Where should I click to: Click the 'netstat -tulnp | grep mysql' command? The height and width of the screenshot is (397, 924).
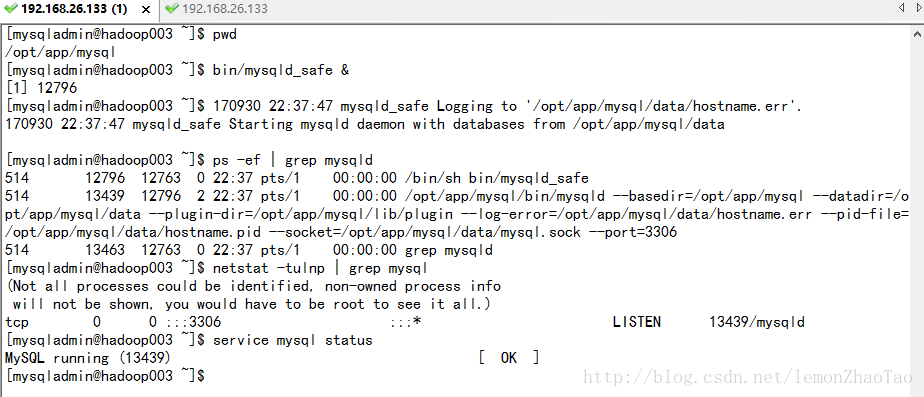(320, 269)
